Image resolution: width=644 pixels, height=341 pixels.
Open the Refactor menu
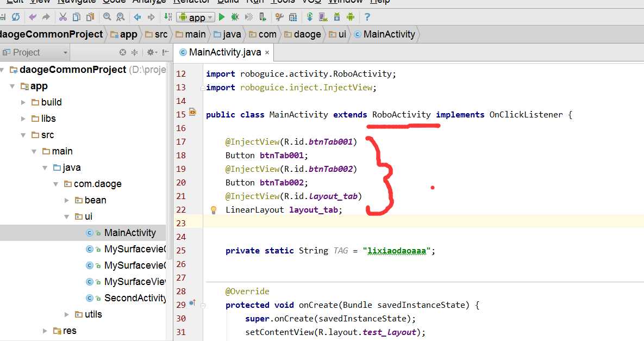(x=191, y=1)
